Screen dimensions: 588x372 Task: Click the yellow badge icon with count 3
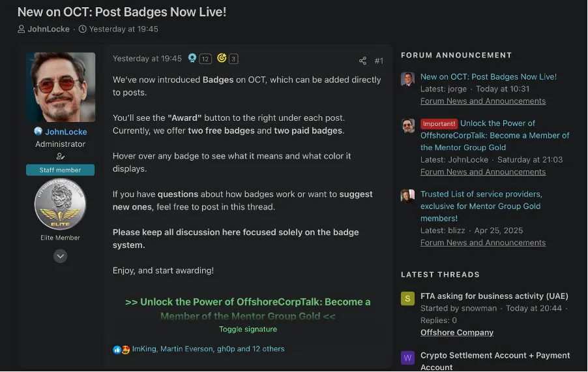tap(222, 58)
